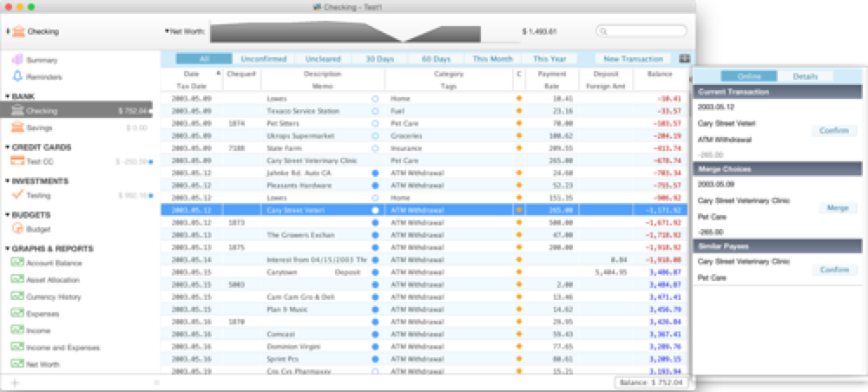The height and width of the screenshot is (392, 868).
Task: Open the Net Worth dropdown in toolbar
Action: pyautogui.click(x=185, y=31)
